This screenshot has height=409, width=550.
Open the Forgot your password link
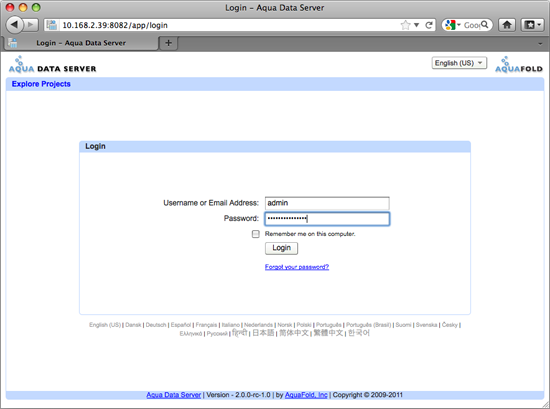tap(297, 267)
